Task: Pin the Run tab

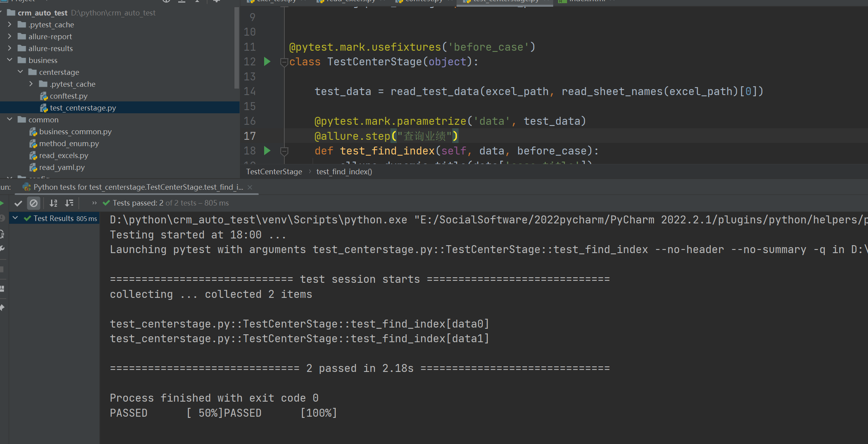Action: coord(2,307)
